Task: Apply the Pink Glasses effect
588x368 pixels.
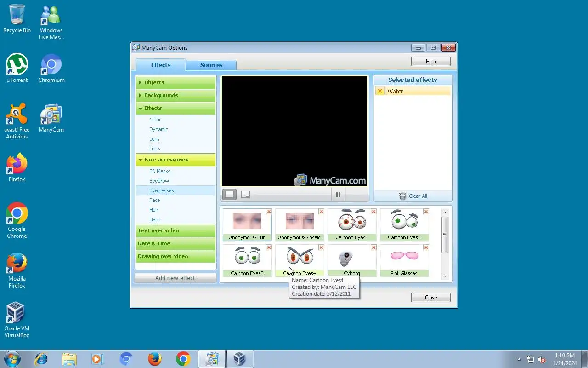Action: [x=404, y=260]
